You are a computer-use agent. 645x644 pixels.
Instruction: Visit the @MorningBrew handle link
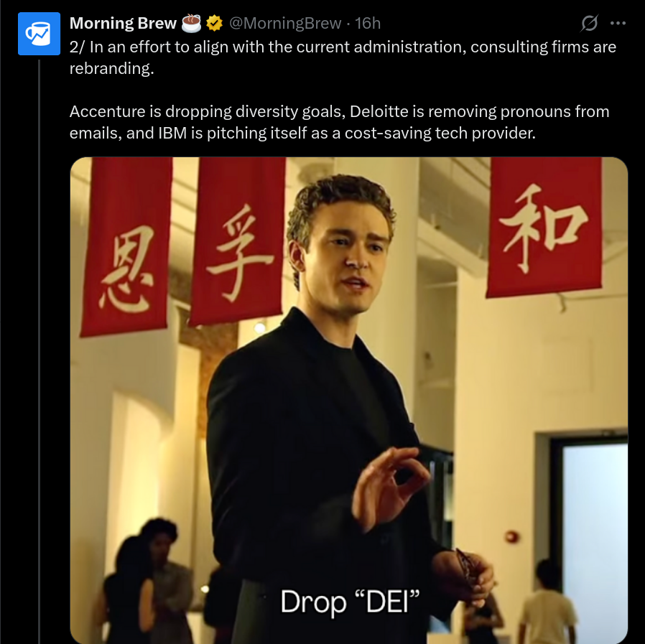pyautogui.click(x=284, y=24)
